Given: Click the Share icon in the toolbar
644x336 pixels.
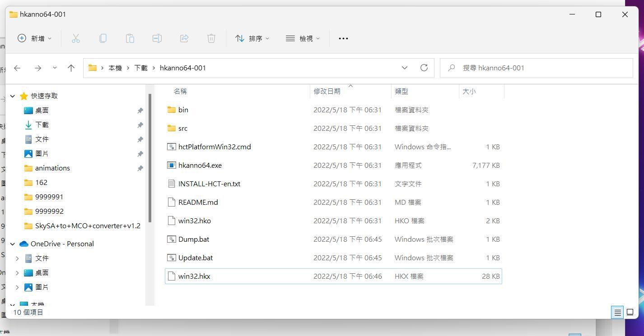Looking at the screenshot, I should tap(184, 38).
